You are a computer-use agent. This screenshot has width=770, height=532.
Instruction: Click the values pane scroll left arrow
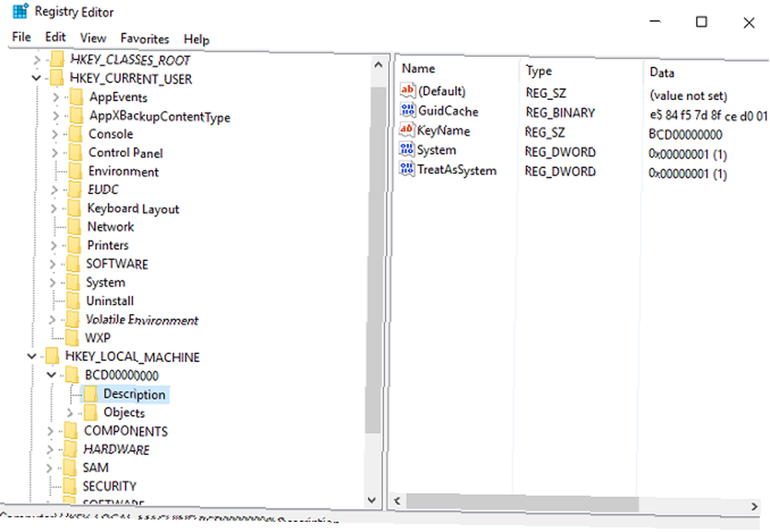pyautogui.click(x=397, y=500)
